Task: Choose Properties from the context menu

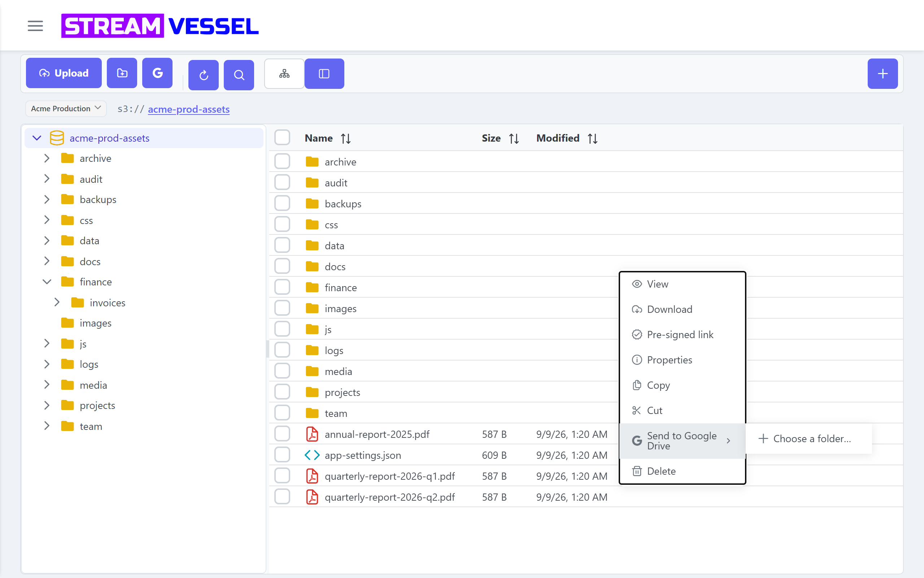Action: (682, 360)
